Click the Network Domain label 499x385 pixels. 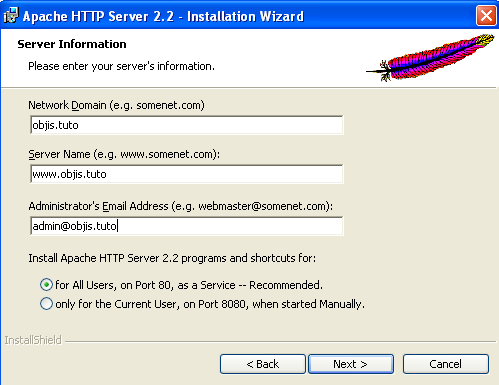[x=116, y=105]
